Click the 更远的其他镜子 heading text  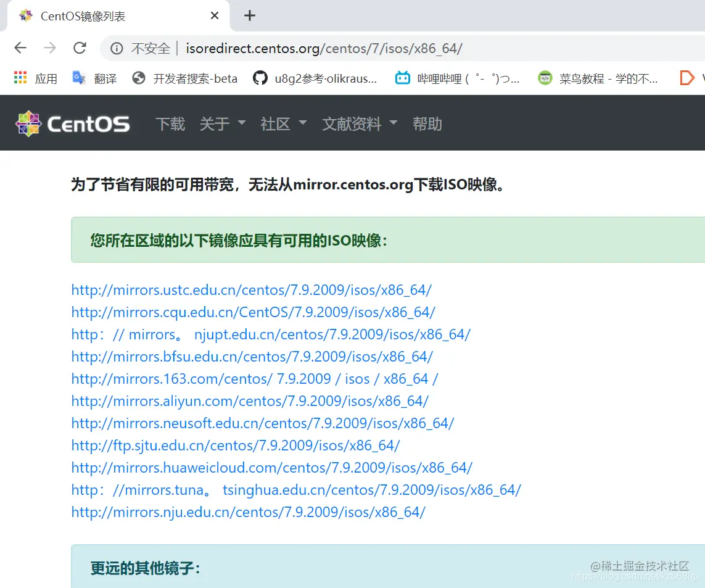pos(145,568)
